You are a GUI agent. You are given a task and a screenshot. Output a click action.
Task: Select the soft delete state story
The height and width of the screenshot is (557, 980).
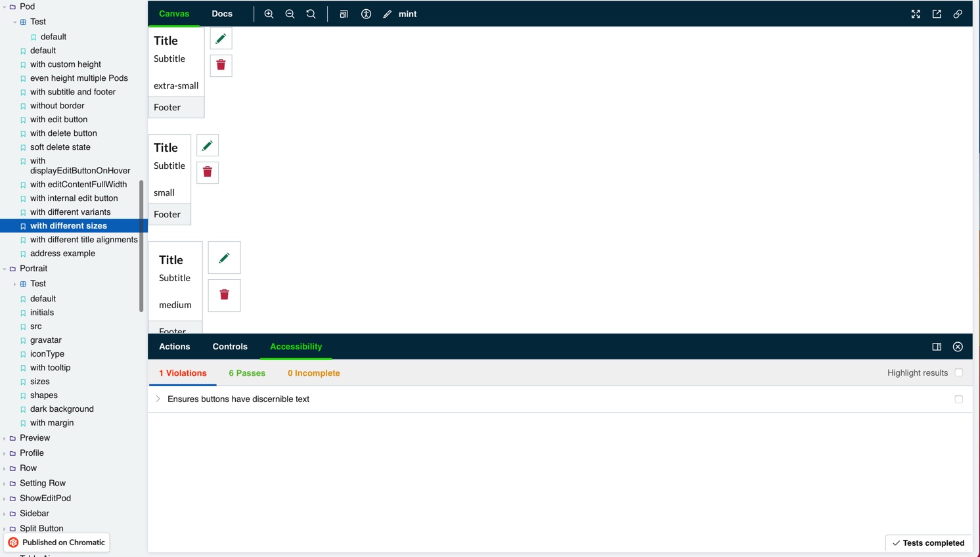(x=60, y=147)
